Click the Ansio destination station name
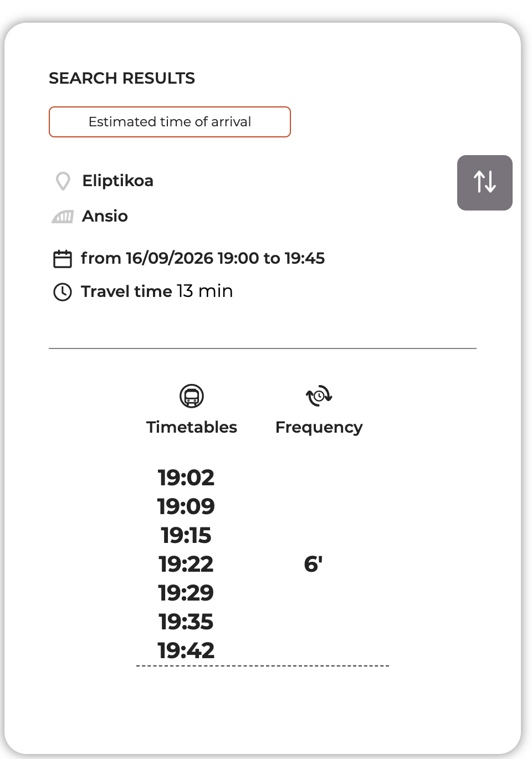The width and height of the screenshot is (532, 759). (x=105, y=216)
